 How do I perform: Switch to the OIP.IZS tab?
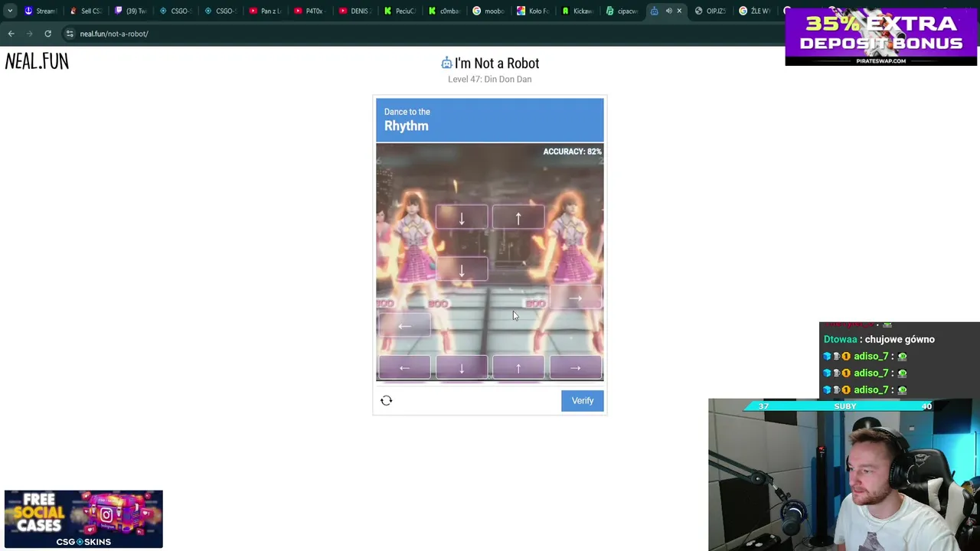[x=710, y=11]
